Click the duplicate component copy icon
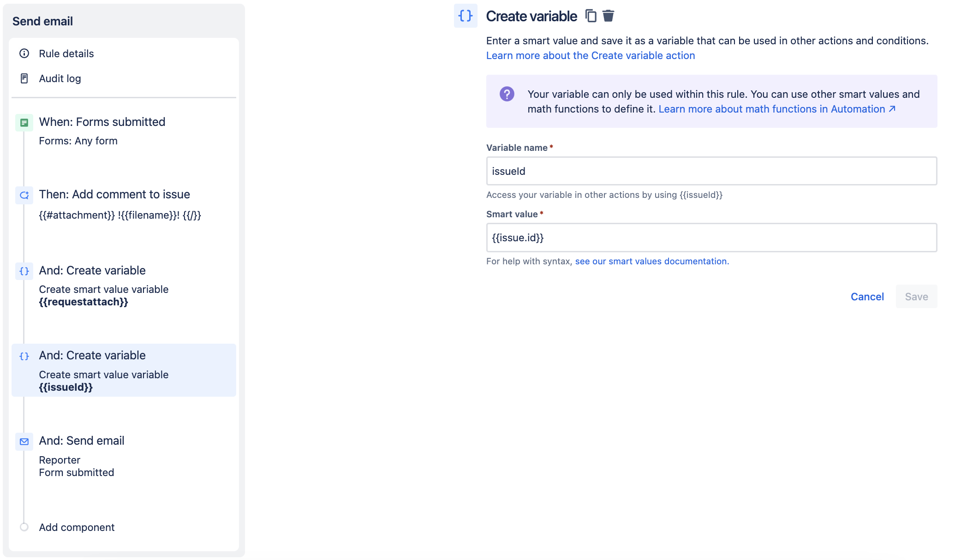This screenshot has width=967, height=560. click(x=591, y=16)
